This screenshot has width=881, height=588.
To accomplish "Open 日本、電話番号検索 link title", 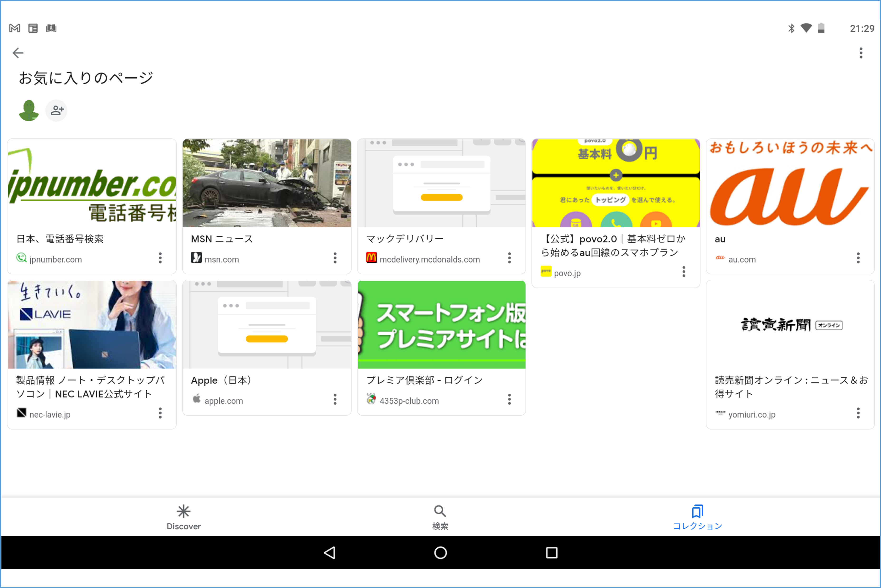I will pos(60,239).
